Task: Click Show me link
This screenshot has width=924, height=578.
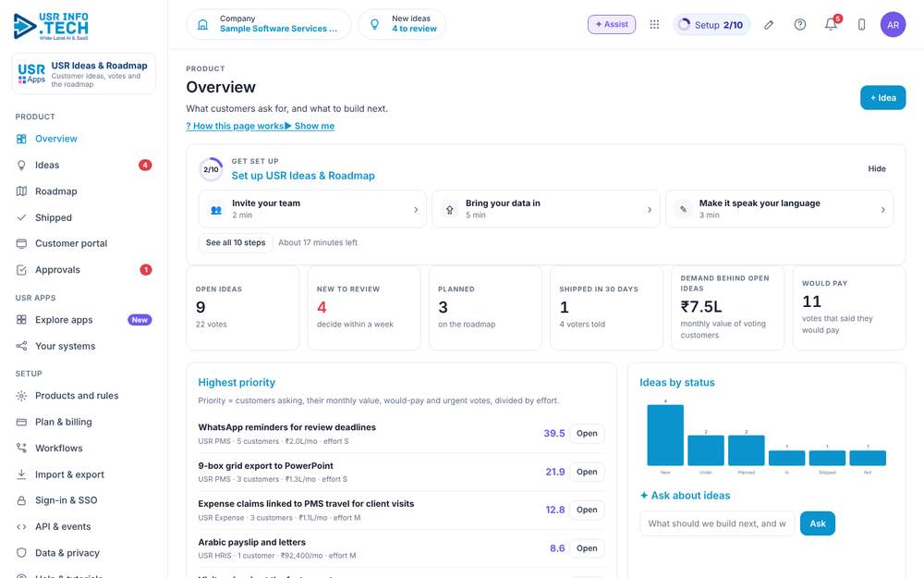Action: click(x=310, y=126)
